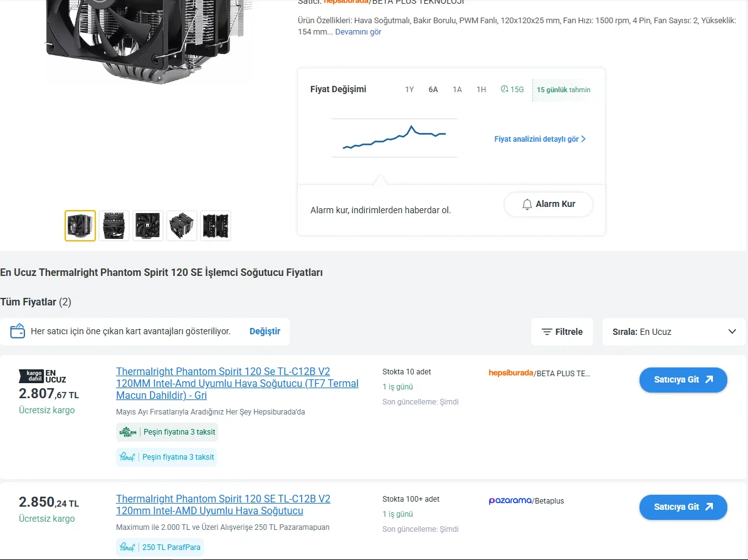
Task: Click the kargo dahil EN UCUZ badge
Action: [x=43, y=376]
